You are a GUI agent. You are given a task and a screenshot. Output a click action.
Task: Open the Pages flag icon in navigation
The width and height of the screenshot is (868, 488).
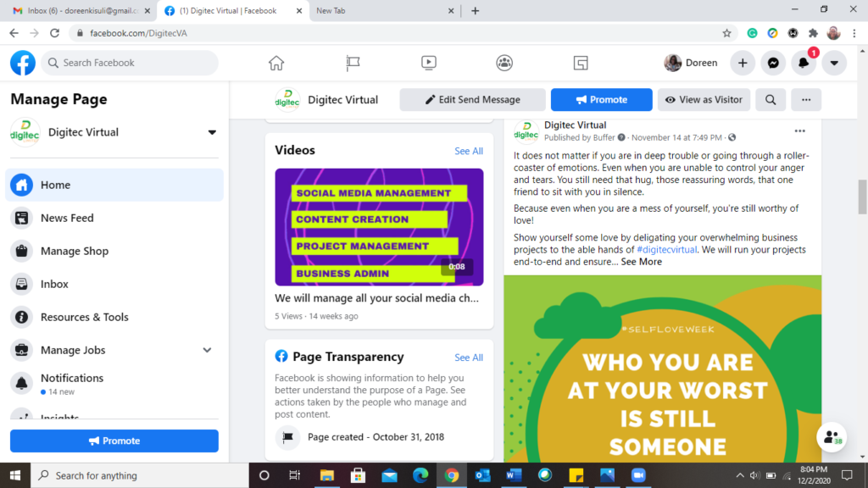click(353, 63)
